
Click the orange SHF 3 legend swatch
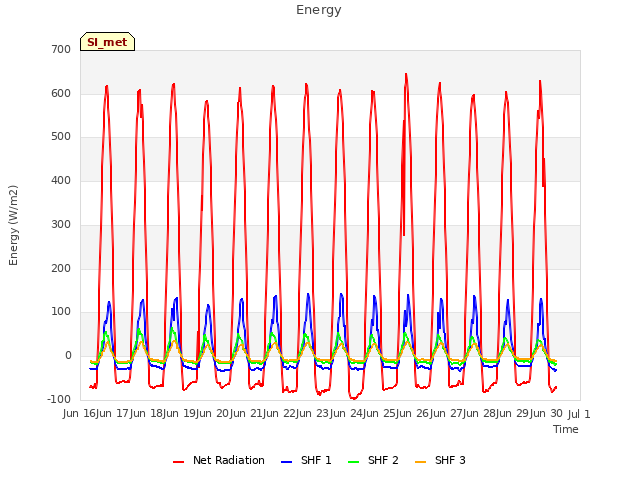[x=420, y=462]
